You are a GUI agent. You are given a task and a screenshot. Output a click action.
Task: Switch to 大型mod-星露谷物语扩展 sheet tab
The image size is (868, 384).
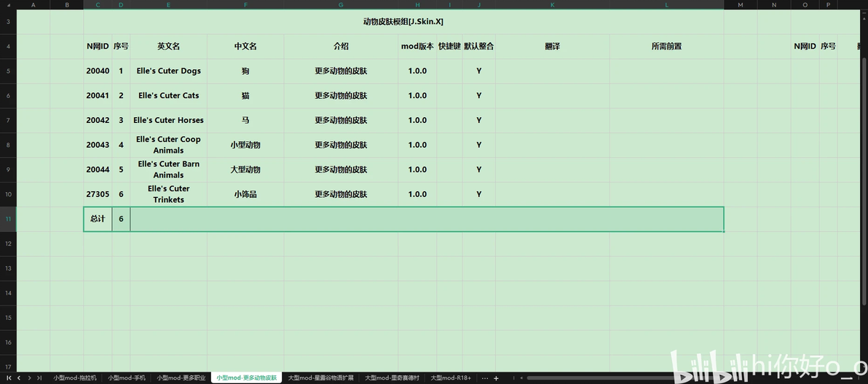point(320,378)
